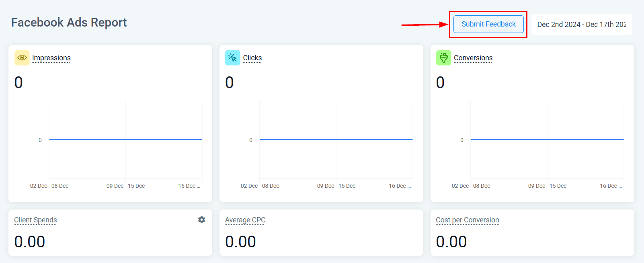Click the Client Spends 0.00 value
Image resolution: width=644 pixels, height=263 pixels.
[x=30, y=242]
